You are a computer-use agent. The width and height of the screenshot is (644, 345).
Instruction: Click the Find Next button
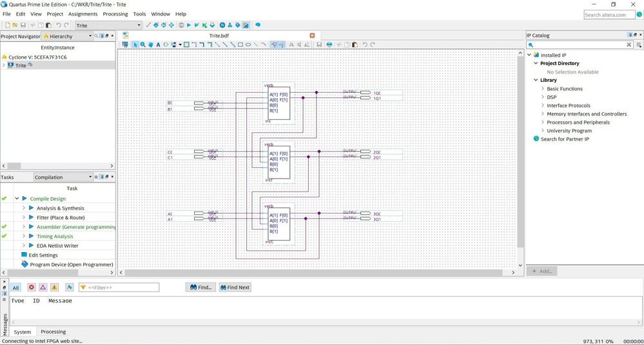pyautogui.click(x=235, y=288)
